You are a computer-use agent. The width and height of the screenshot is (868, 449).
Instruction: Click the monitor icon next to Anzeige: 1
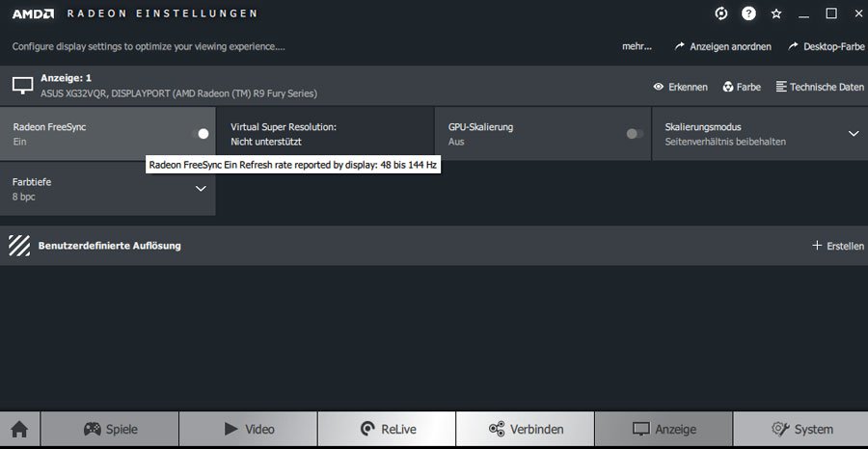point(23,86)
